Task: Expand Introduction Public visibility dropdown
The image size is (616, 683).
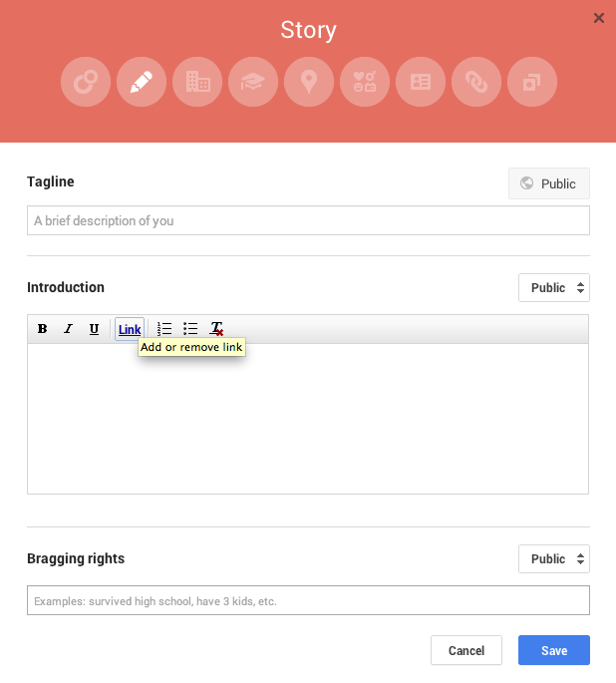Action: [x=554, y=287]
